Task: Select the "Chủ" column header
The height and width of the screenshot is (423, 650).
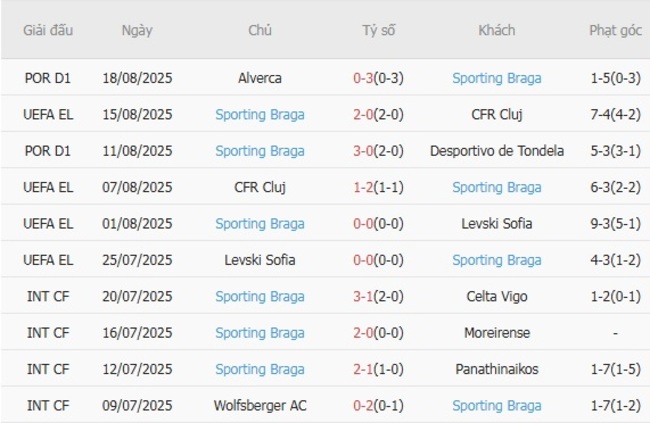Action: [260, 30]
